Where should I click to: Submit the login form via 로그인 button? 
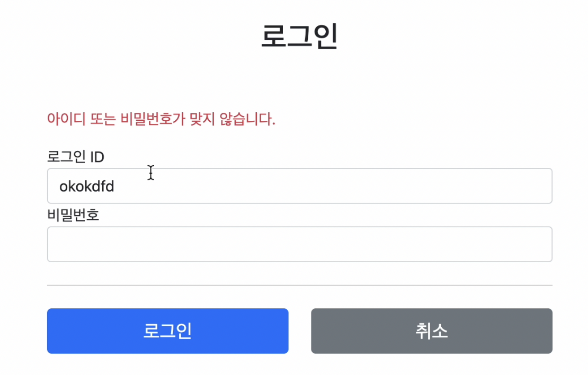tap(167, 330)
